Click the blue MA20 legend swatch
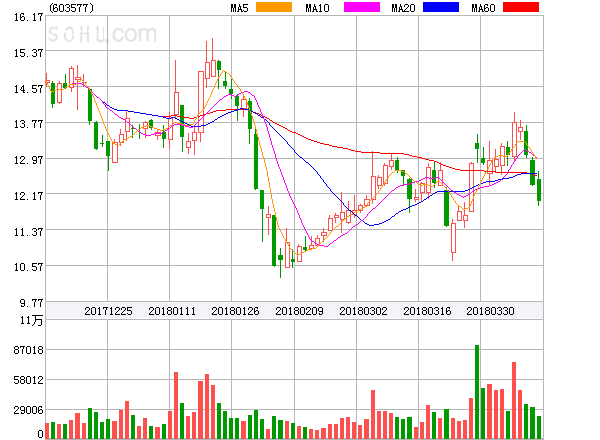 [x=441, y=7]
